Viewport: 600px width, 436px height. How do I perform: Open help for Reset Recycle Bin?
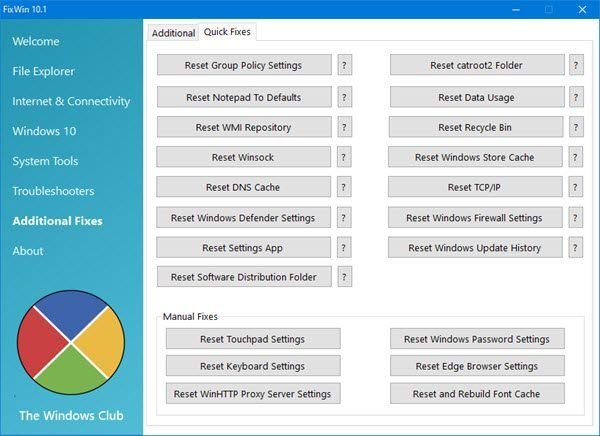click(576, 127)
